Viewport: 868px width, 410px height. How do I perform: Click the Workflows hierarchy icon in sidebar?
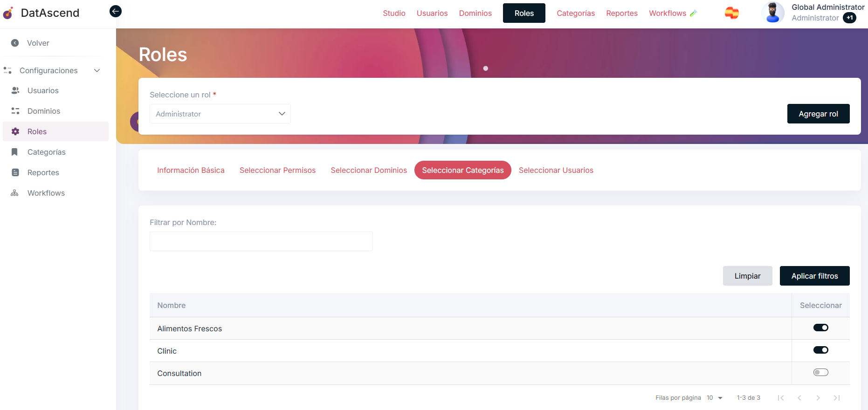15,193
